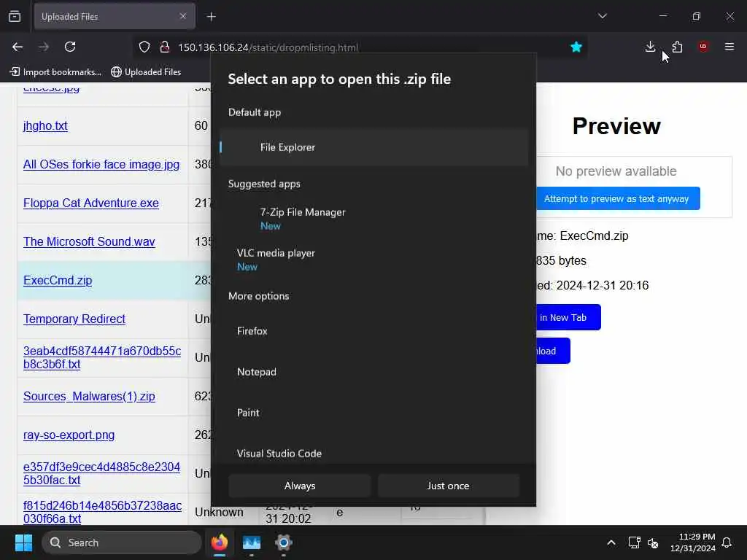Reload the current page

click(x=70, y=47)
